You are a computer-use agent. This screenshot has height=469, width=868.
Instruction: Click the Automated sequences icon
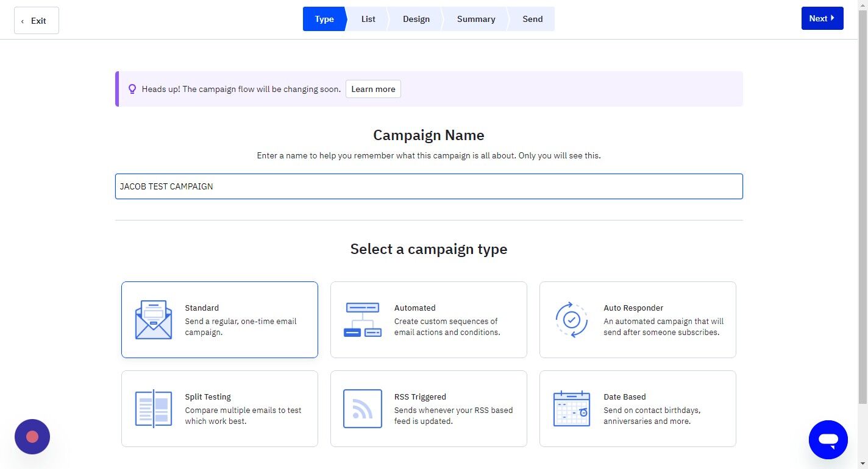pos(362,319)
